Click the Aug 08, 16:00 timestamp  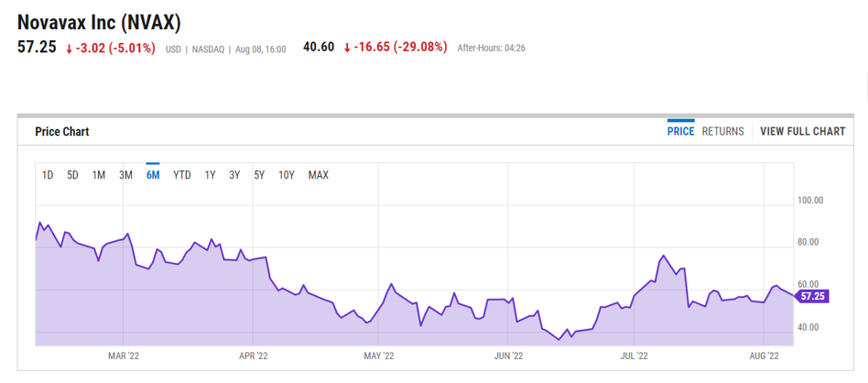tap(260, 49)
